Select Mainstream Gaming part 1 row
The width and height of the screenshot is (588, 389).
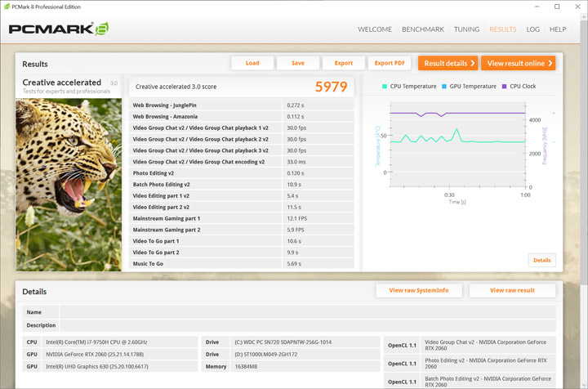[x=242, y=218]
